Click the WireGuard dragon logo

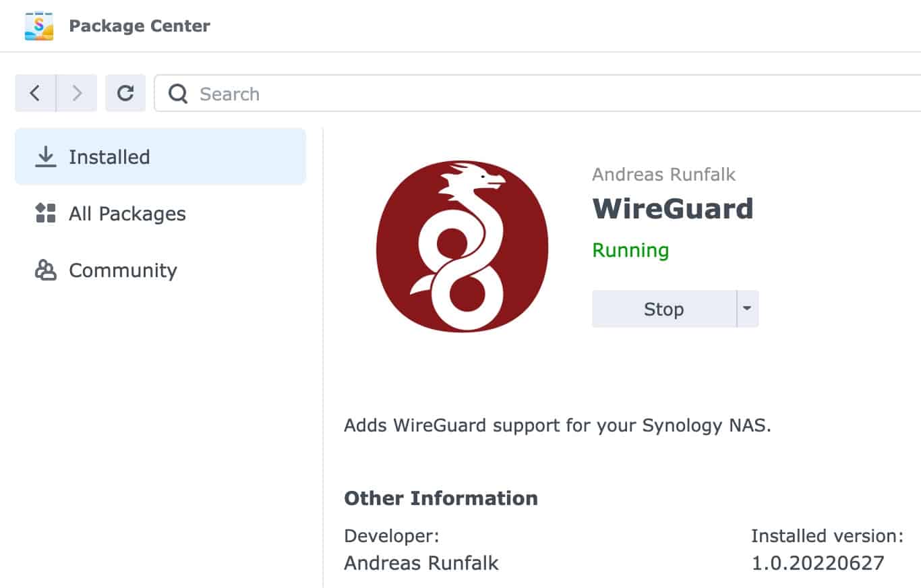tap(462, 247)
